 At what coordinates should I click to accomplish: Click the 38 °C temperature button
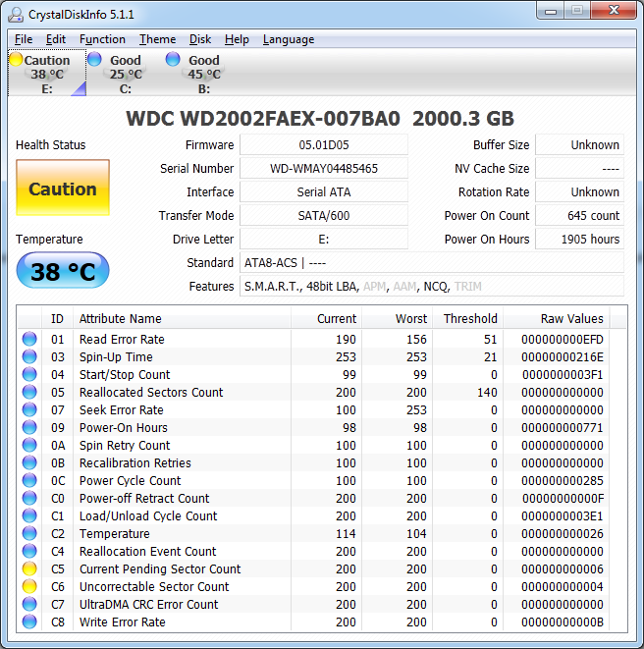[x=63, y=272]
